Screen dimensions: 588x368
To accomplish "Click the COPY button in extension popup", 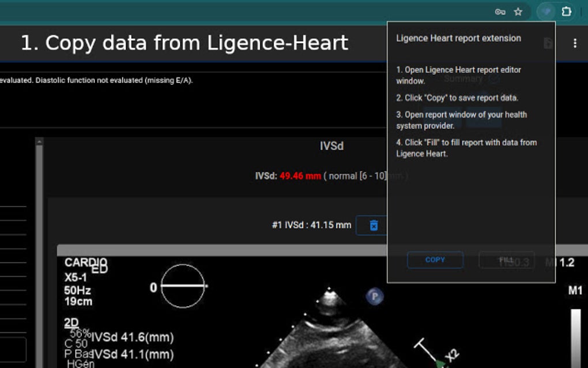I will [x=435, y=260].
